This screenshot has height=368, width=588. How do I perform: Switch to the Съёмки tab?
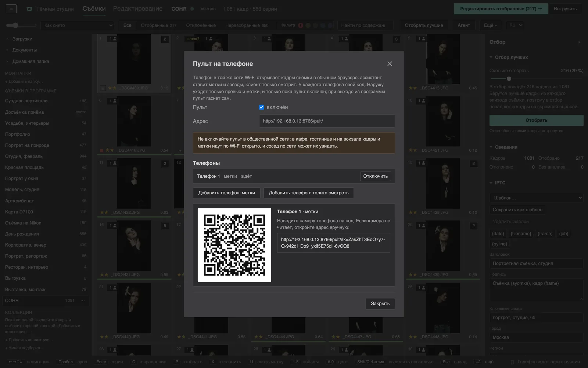coord(94,9)
